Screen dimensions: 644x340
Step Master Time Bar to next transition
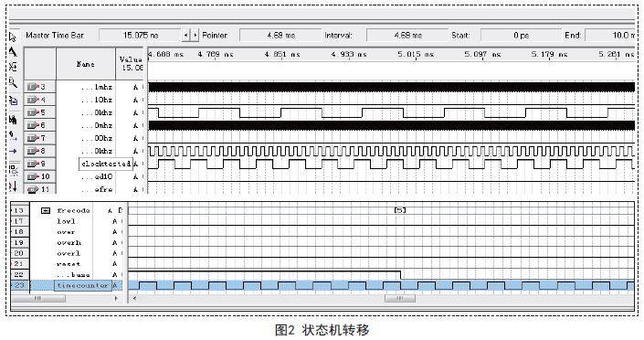195,36
